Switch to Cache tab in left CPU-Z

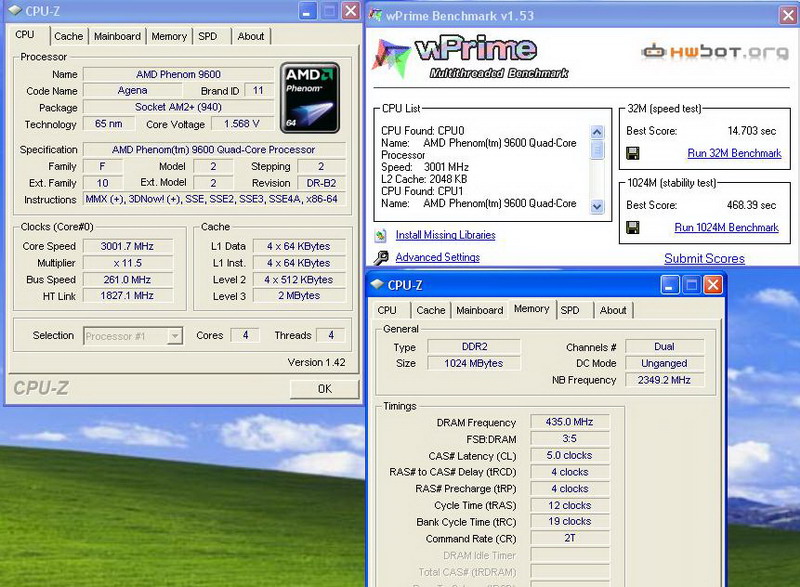[68, 36]
